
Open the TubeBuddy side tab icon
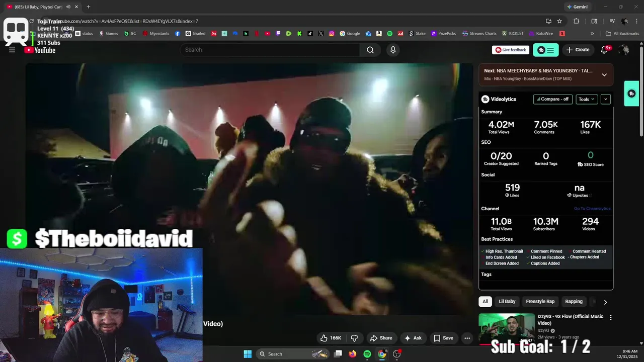click(631, 94)
